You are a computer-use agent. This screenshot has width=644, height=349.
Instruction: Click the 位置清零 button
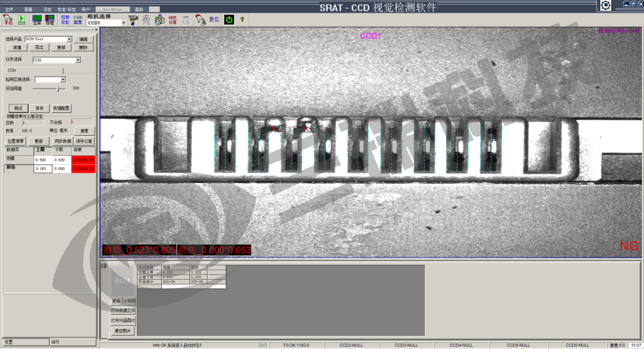tap(15, 141)
